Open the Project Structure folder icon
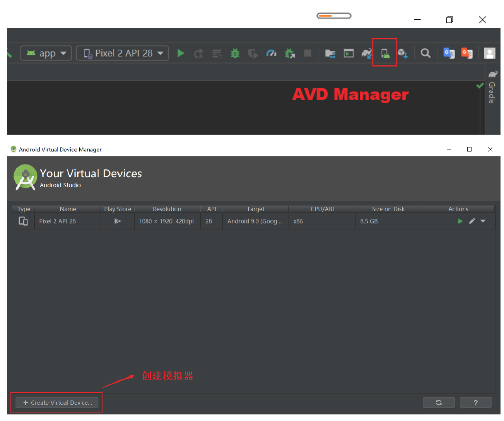Screen dimensions: 504x421 coord(330,53)
